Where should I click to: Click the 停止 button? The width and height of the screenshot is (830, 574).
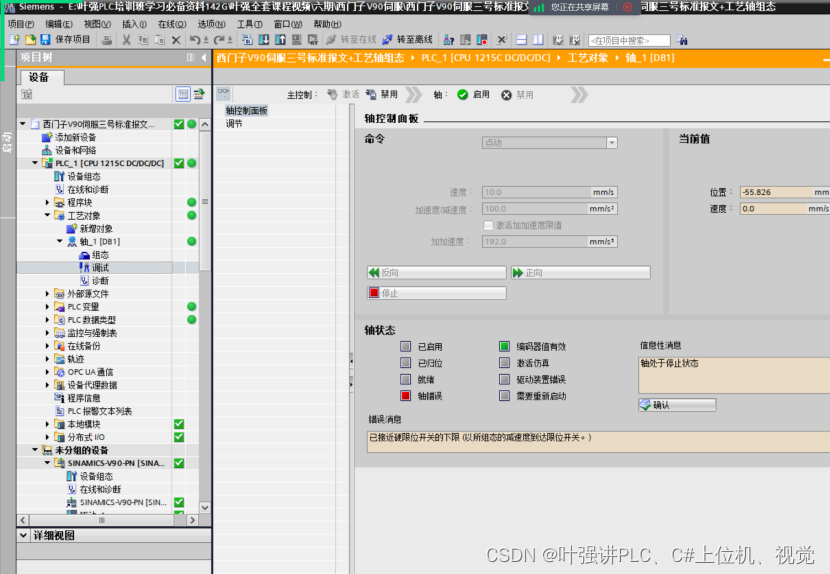tap(437, 293)
